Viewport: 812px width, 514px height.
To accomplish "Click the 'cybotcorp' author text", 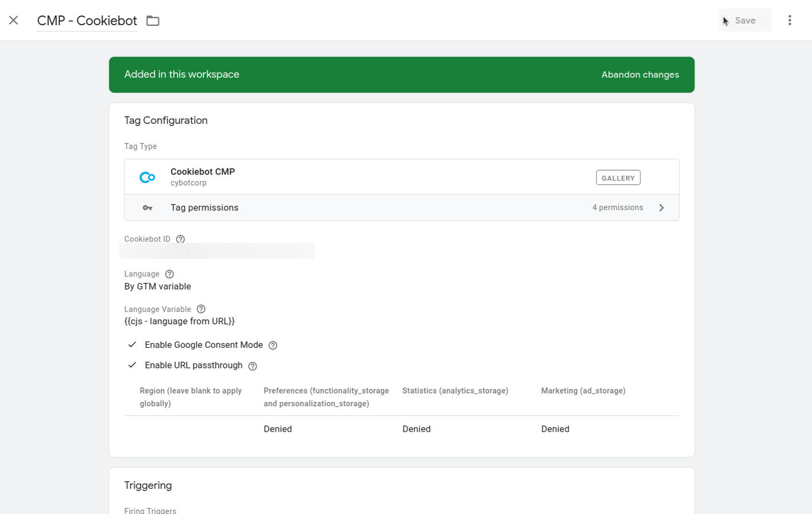I will coord(188,183).
